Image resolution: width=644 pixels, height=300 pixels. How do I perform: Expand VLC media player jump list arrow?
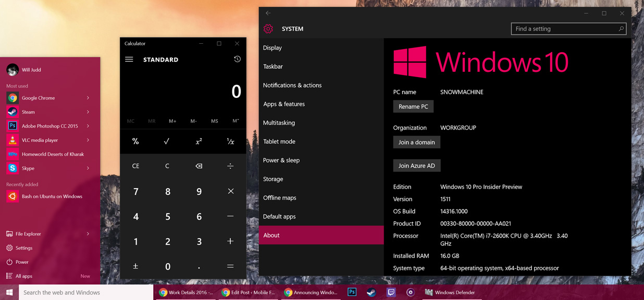point(88,140)
